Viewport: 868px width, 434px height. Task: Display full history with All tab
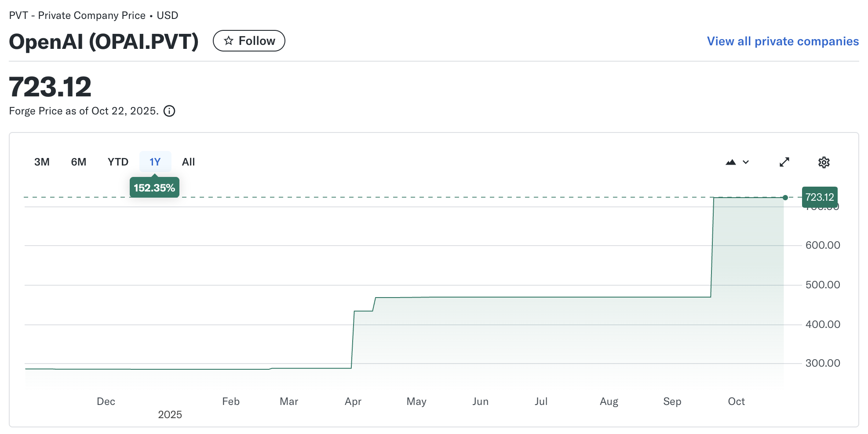coord(188,162)
